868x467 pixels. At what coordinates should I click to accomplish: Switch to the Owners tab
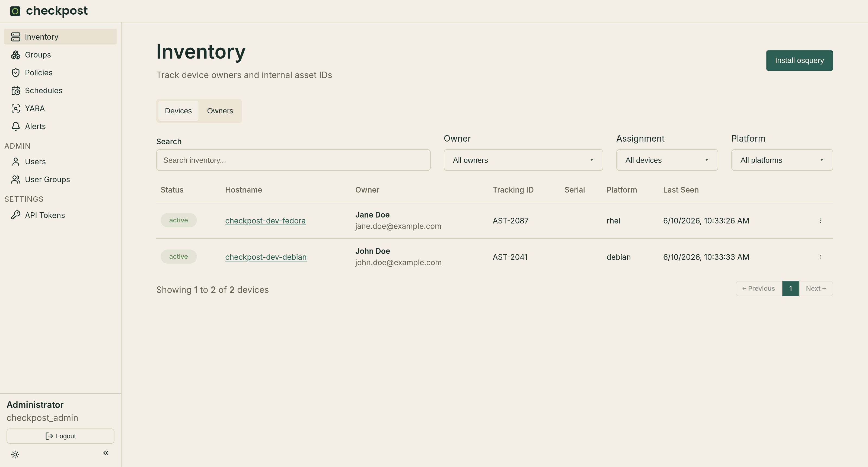coord(220,111)
